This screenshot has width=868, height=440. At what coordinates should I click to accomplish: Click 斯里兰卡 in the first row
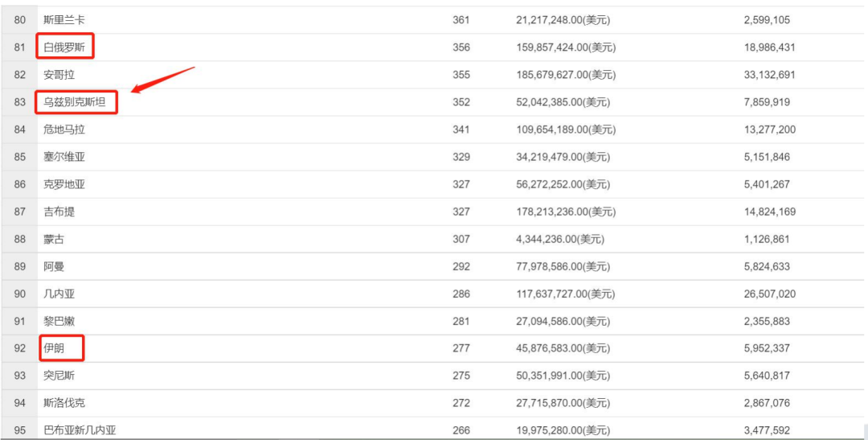tap(64, 19)
